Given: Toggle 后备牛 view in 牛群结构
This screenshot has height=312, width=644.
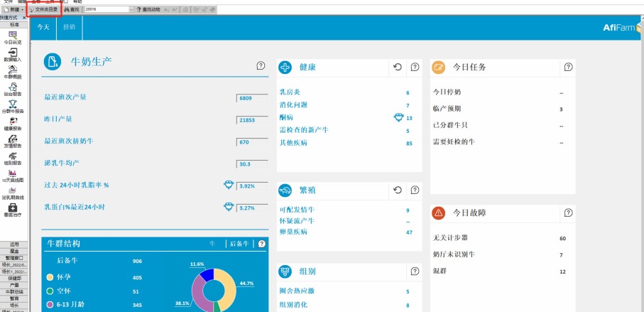Looking at the screenshot, I should pos(239,244).
